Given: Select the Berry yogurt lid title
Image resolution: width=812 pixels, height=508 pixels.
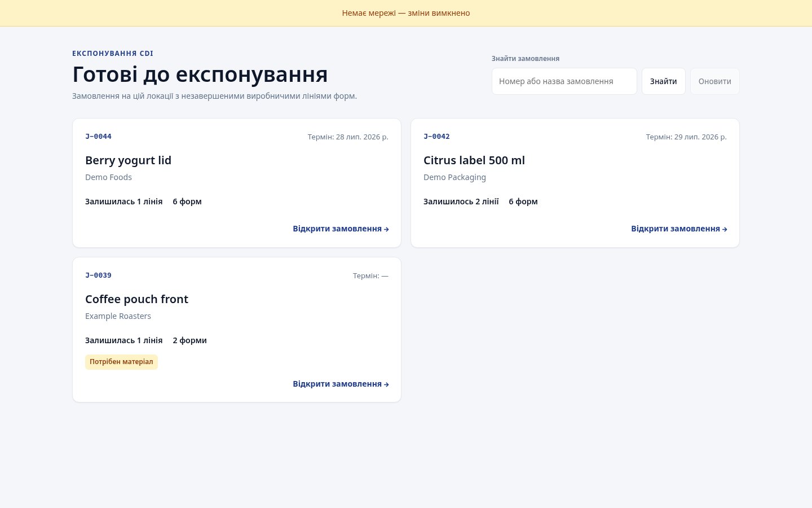Looking at the screenshot, I should pos(128,160).
